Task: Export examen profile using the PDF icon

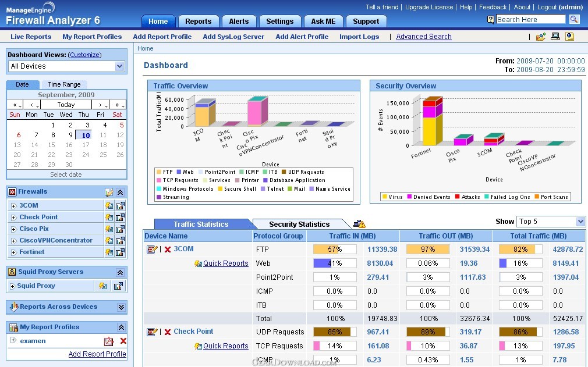Action: tap(108, 341)
